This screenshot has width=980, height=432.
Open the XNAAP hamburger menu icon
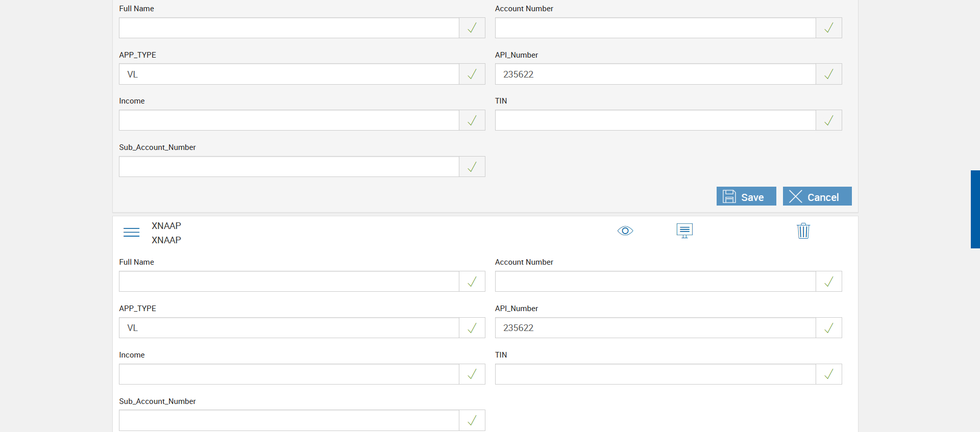click(131, 233)
